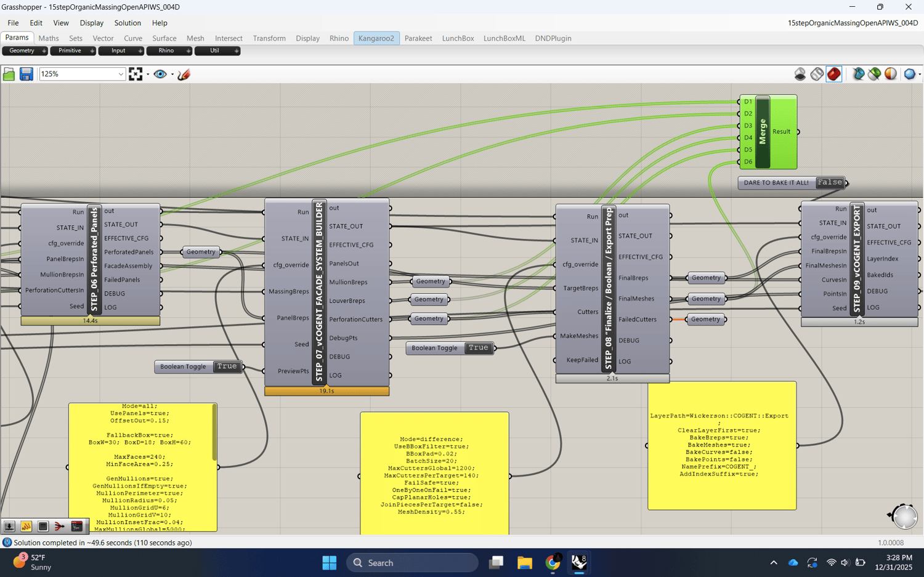Click the zoom extents icon

pos(136,74)
